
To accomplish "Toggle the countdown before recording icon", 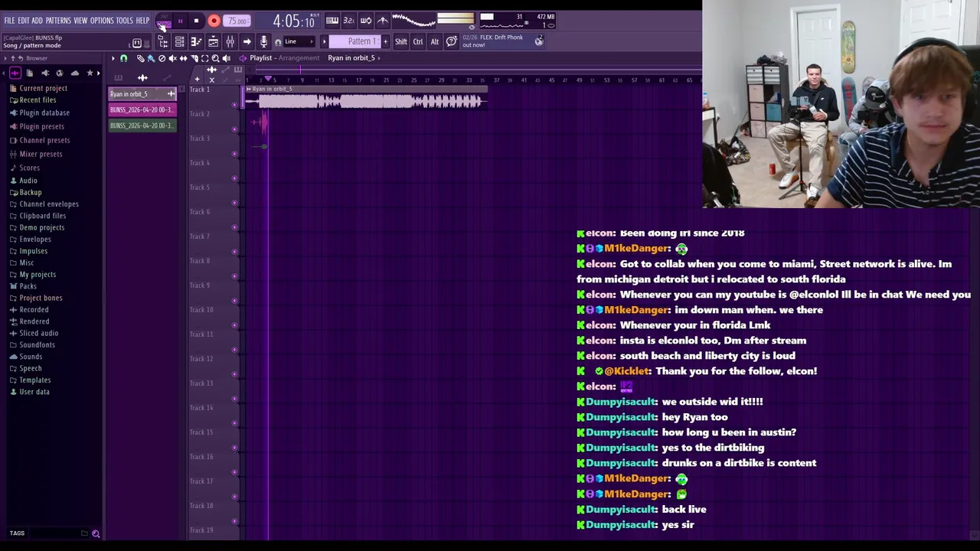I will point(348,21).
